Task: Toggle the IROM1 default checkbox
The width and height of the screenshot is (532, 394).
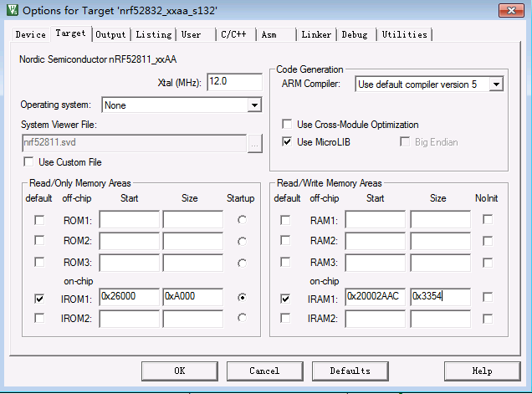Action: click(x=39, y=299)
